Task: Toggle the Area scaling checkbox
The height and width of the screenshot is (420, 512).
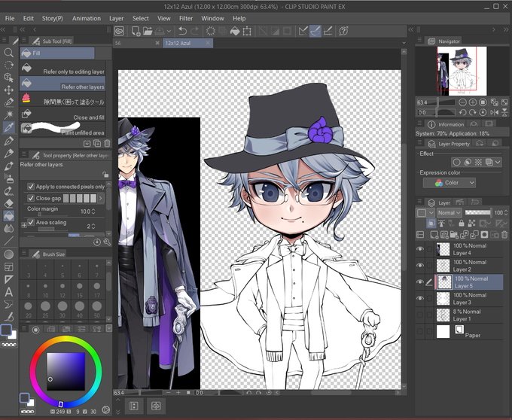Action: (x=31, y=222)
